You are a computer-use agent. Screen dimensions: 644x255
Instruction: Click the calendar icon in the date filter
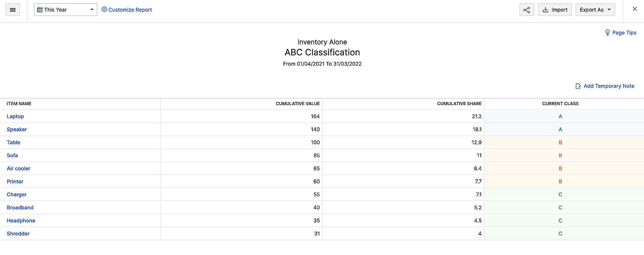[x=40, y=10]
